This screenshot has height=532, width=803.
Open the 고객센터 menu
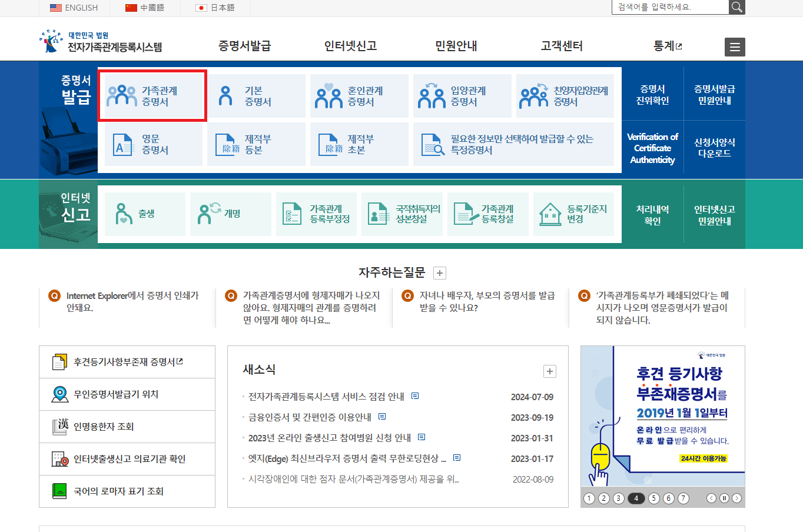(560, 45)
